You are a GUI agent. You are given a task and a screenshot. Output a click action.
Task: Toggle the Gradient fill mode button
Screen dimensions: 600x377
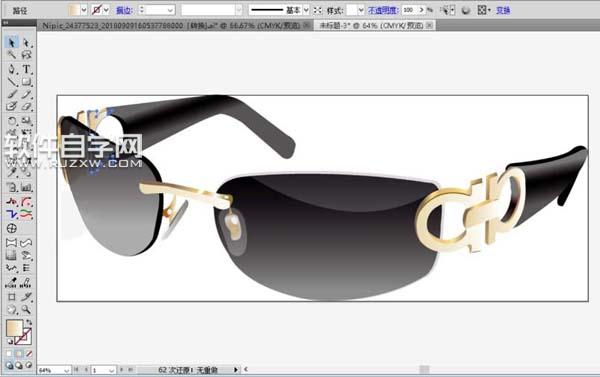point(19,354)
